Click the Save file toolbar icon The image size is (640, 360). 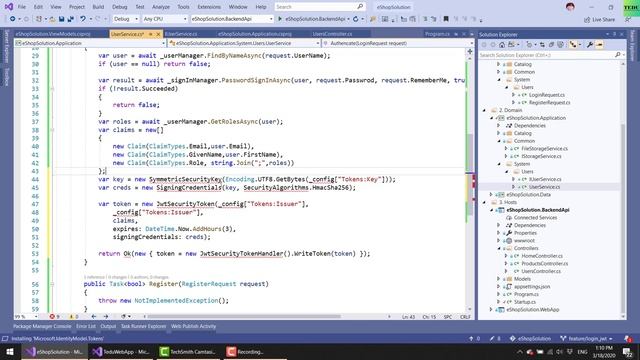pyautogui.click(x=61, y=19)
